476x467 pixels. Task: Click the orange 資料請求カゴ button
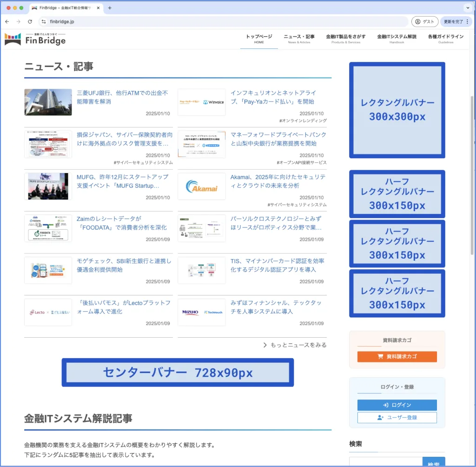coord(397,357)
